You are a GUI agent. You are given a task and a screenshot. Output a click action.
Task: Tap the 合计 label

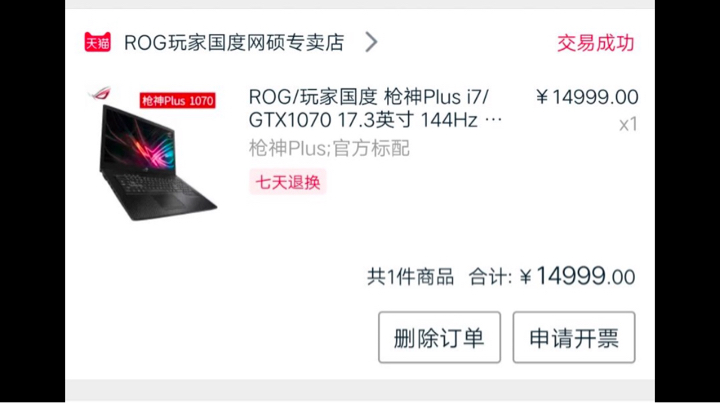[x=489, y=277]
